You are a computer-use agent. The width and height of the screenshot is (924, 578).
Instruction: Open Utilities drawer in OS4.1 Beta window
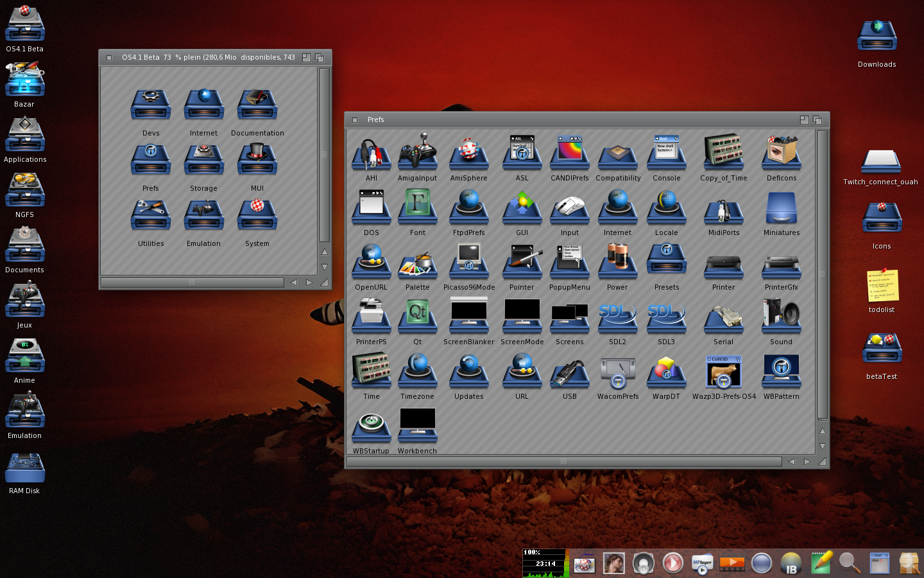[151, 215]
